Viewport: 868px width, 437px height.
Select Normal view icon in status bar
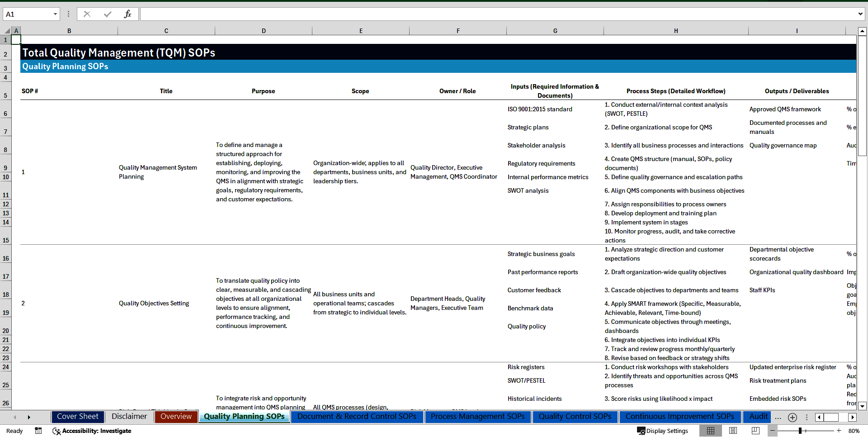(x=711, y=431)
